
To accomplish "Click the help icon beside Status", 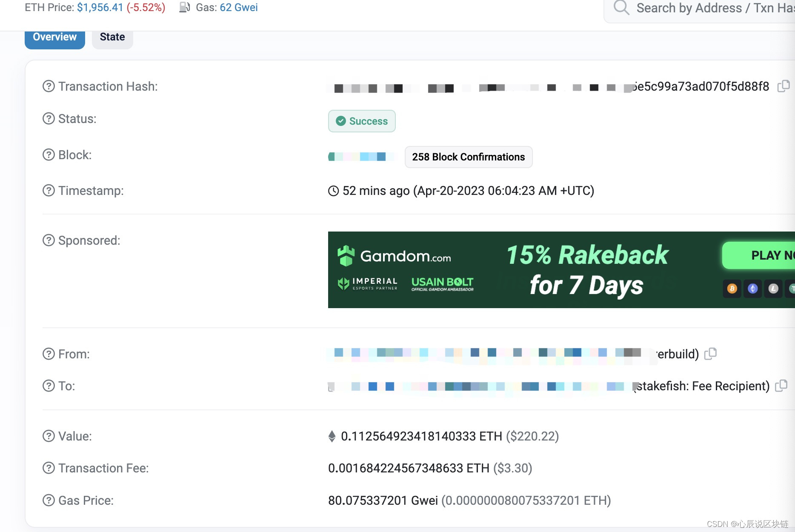I will (49, 119).
